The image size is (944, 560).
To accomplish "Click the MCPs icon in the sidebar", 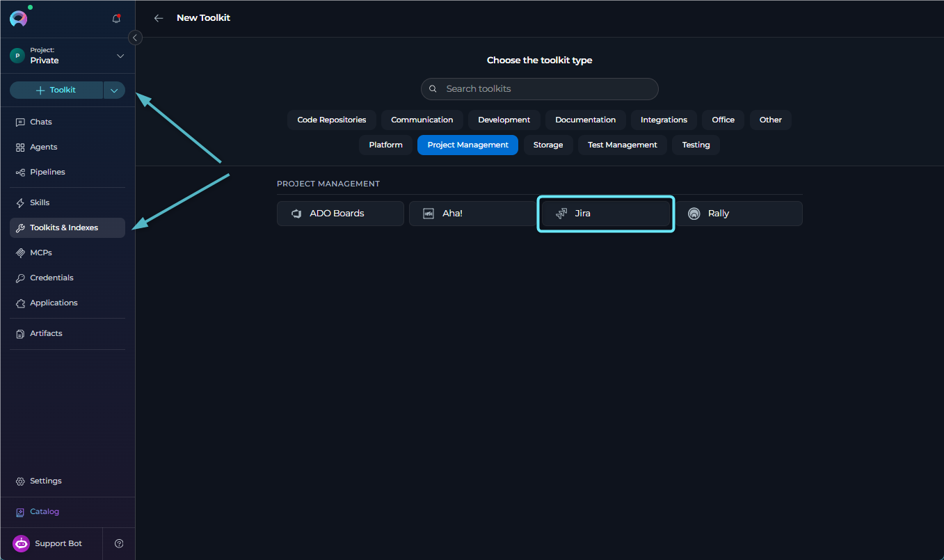I will [x=20, y=253].
